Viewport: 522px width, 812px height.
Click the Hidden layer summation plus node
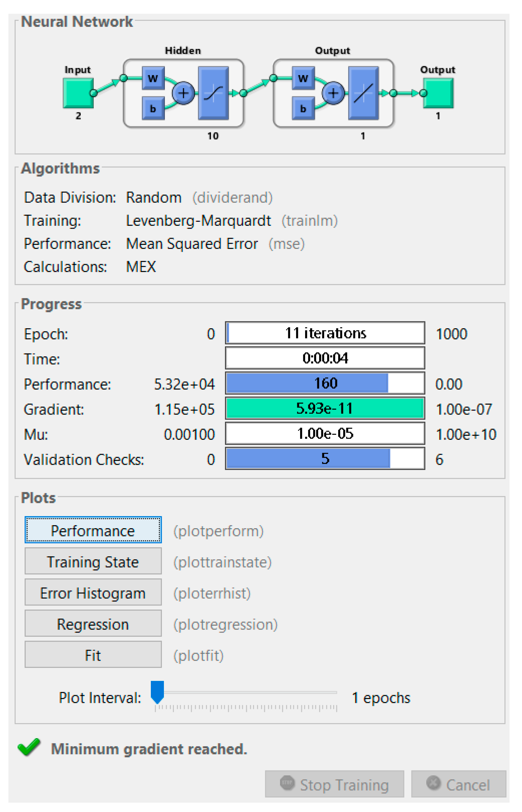183,93
